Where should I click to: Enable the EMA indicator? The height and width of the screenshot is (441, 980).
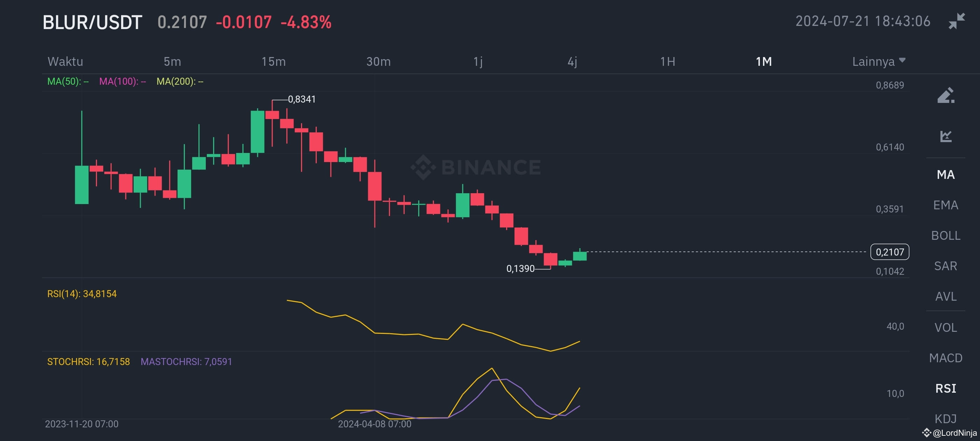click(x=946, y=205)
